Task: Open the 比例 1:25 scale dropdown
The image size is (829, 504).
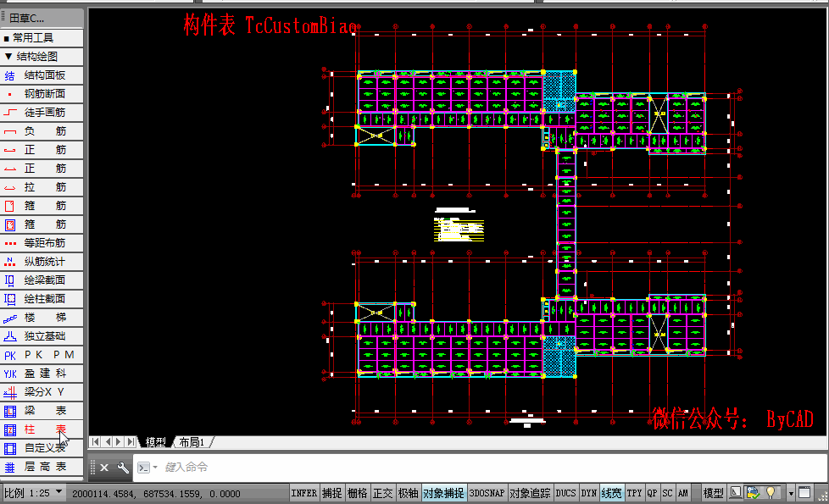Action: click(x=34, y=493)
